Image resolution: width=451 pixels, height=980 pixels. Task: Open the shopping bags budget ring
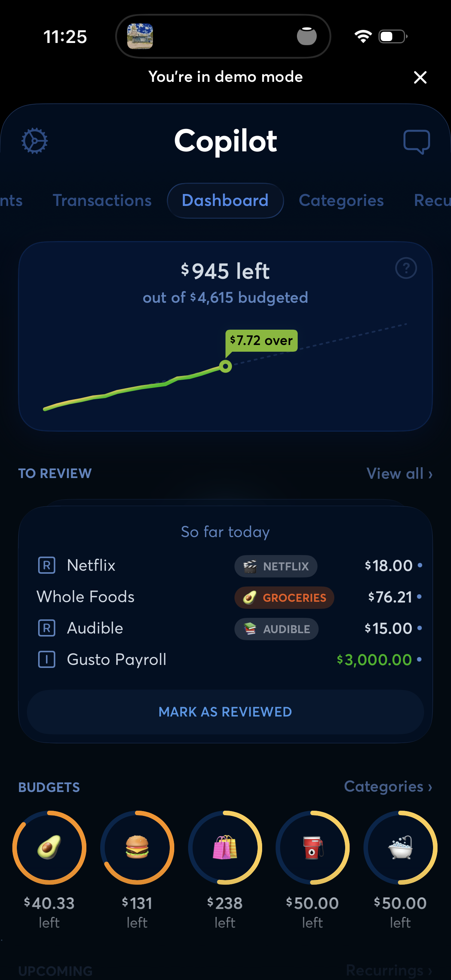225,847
